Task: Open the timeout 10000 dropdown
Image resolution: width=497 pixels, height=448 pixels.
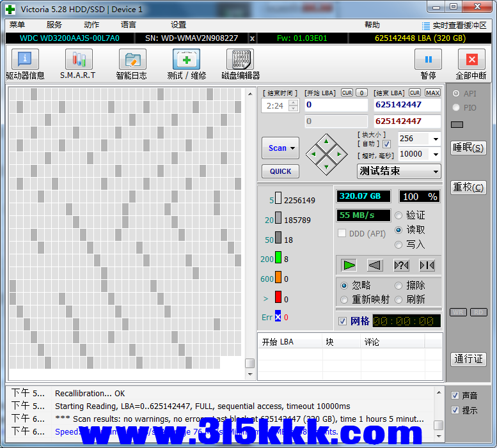Action: tap(436, 154)
